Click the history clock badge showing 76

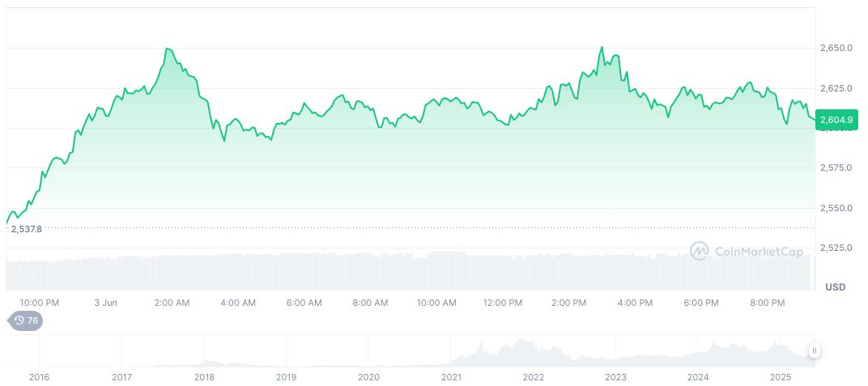click(26, 320)
